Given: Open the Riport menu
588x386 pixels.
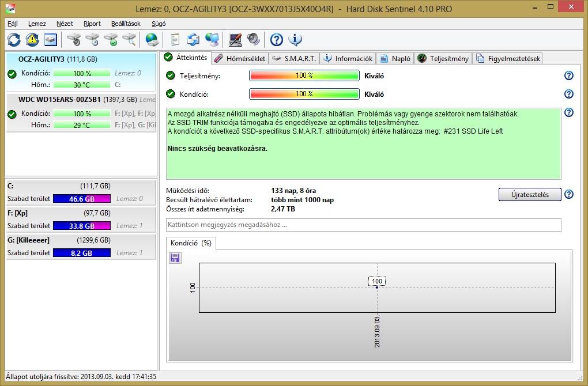Looking at the screenshot, I should click(92, 24).
